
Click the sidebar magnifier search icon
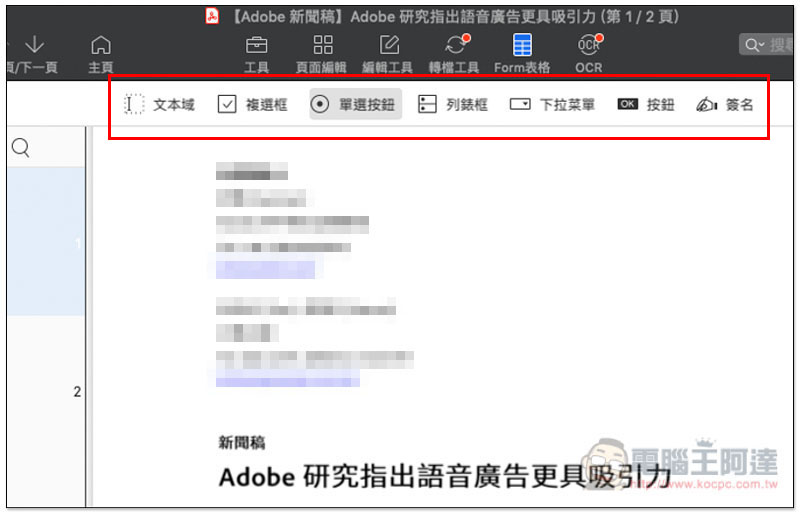20,148
